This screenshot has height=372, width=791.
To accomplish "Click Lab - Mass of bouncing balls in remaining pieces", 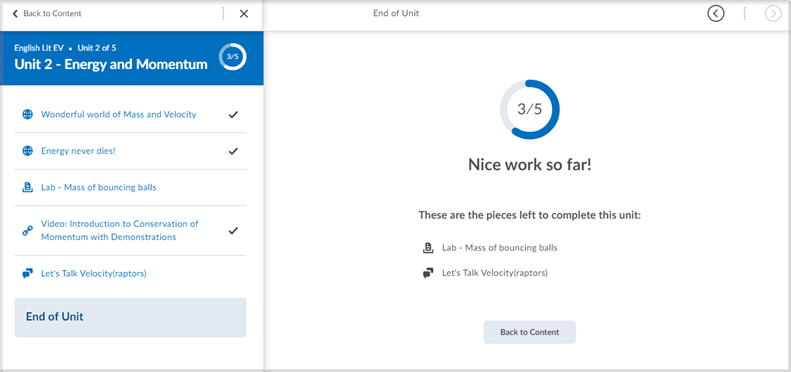I will click(500, 248).
